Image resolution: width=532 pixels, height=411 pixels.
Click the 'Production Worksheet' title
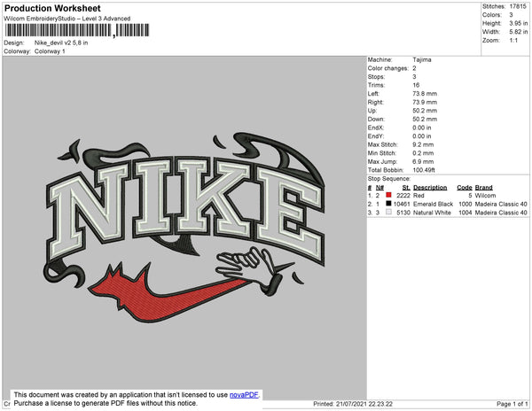[x=52, y=9]
